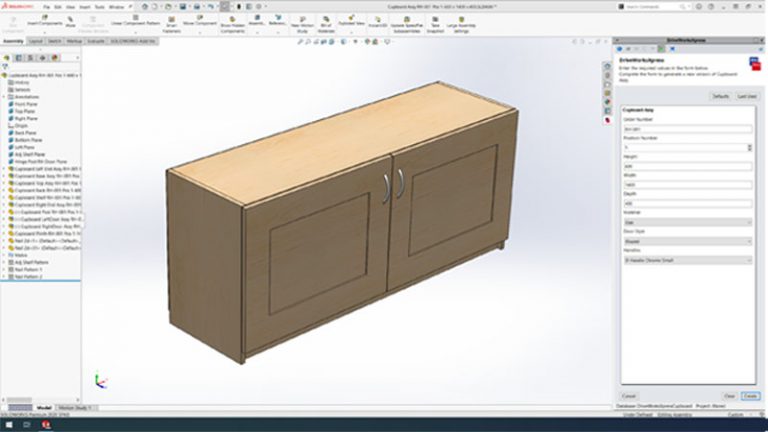The image size is (768, 432).
Task: Click the Width input field
Action: point(688,185)
